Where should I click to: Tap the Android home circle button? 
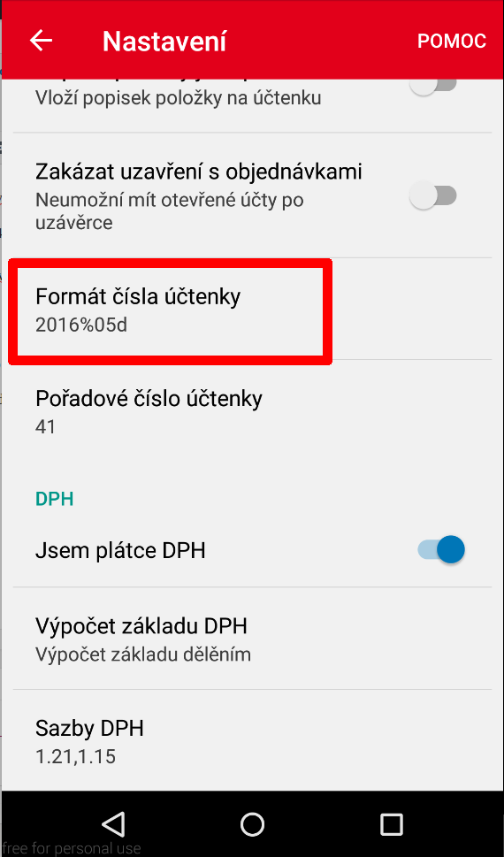[x=252, y=823]
